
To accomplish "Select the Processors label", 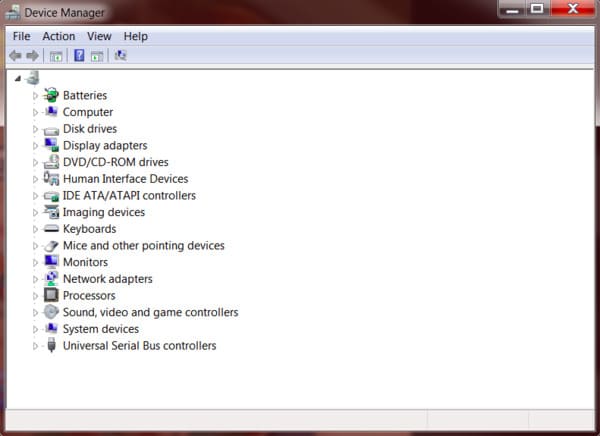I will tap(89, 296).
